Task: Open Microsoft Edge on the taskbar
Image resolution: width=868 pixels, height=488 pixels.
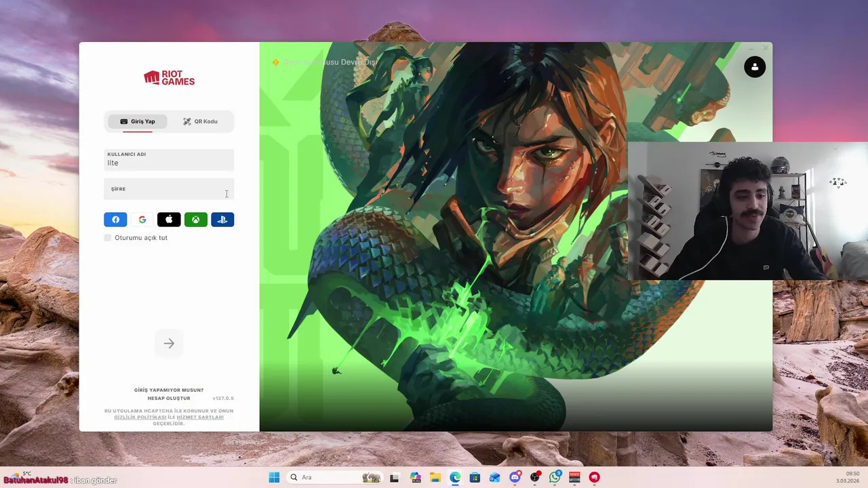Action: click(x=455, y=477)
